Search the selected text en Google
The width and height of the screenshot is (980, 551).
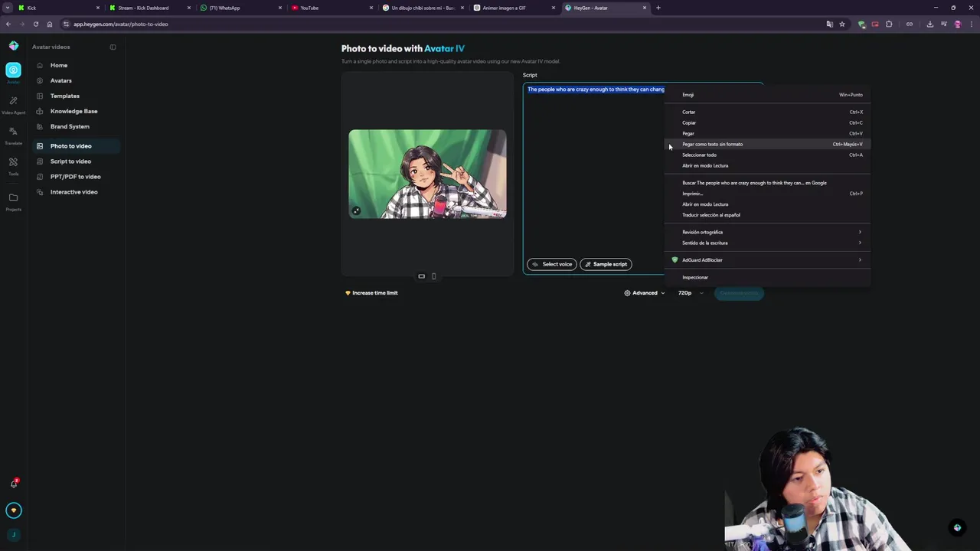[768, 183]
